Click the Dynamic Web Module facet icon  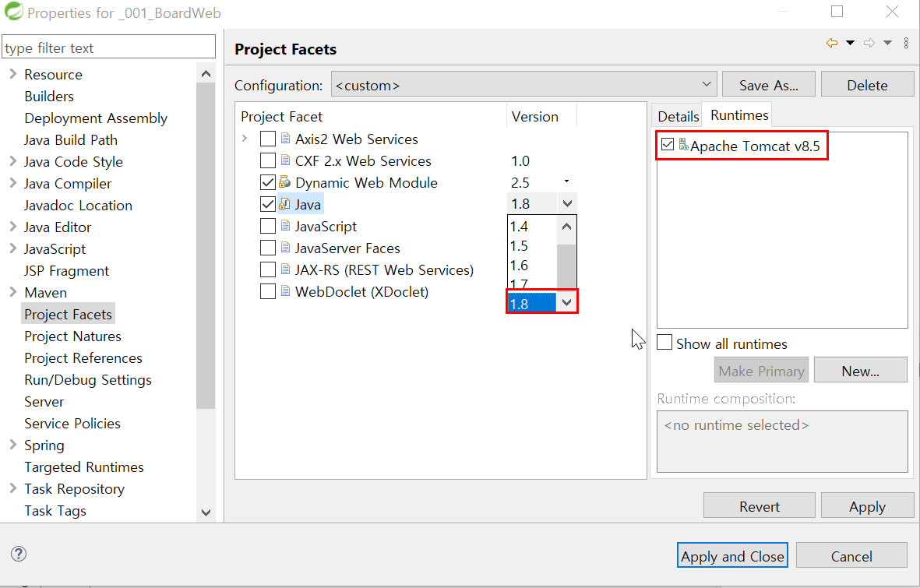tap(284, 182)
